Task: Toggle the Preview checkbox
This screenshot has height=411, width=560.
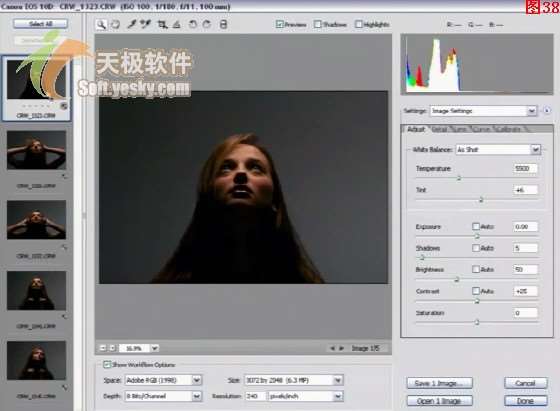Action: click(x=280, y=24)
